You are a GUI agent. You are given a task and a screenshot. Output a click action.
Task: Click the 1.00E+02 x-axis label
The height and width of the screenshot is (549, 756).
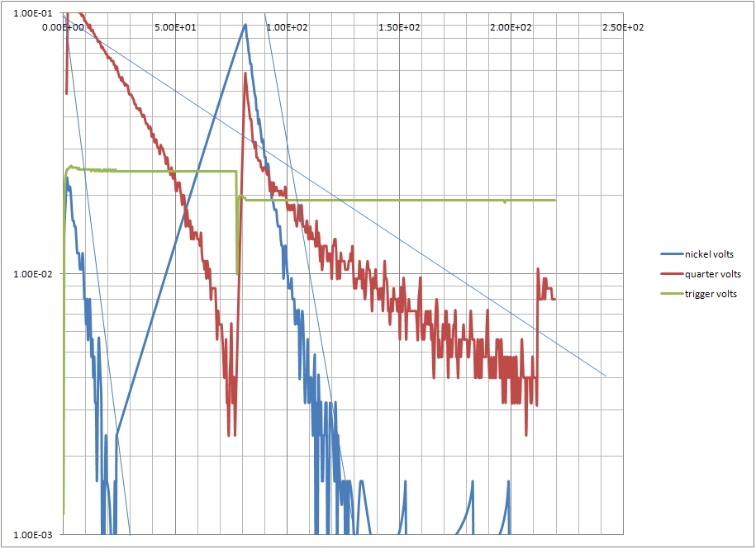coord(288,27)
